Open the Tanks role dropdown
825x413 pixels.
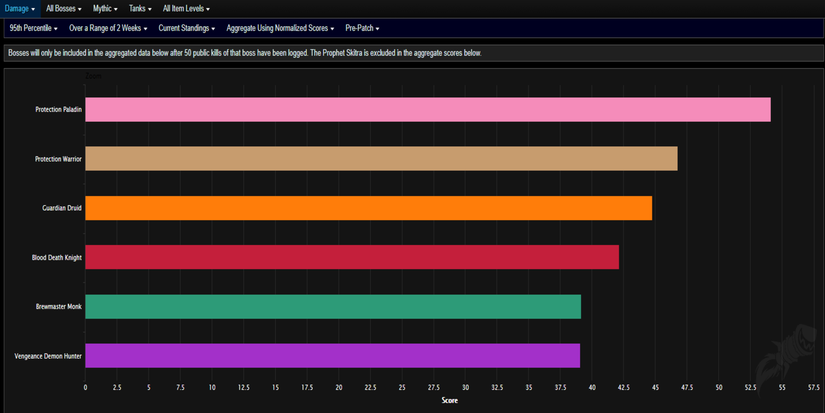click(x=140, y=8)
